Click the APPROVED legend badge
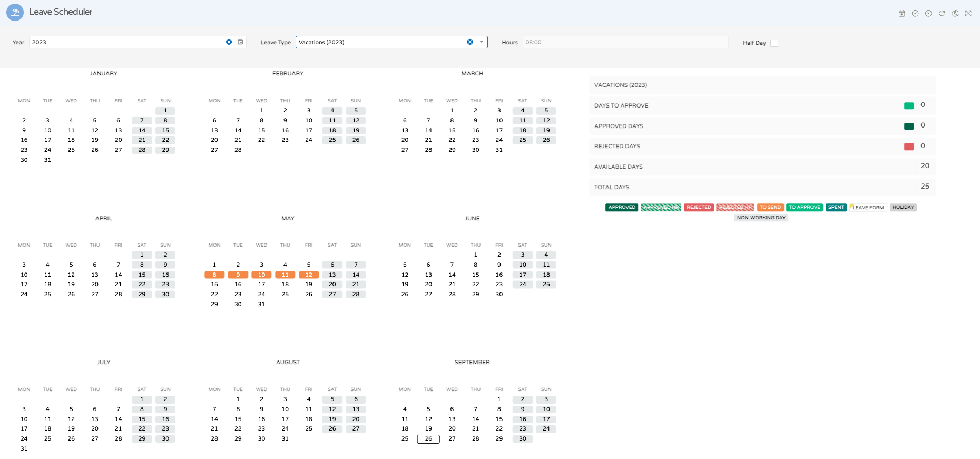The height and width of the screenshot is (459, 980). 622,207
